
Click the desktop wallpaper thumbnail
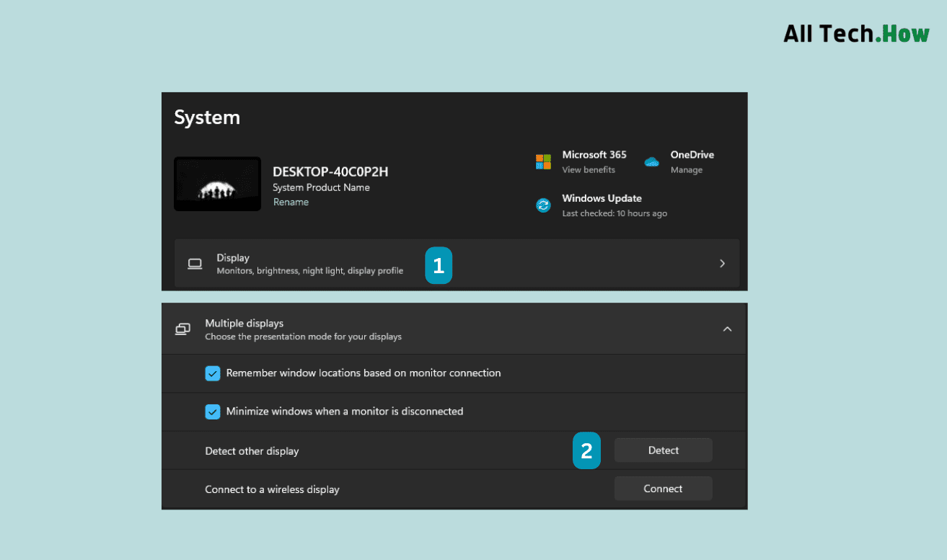217,184
